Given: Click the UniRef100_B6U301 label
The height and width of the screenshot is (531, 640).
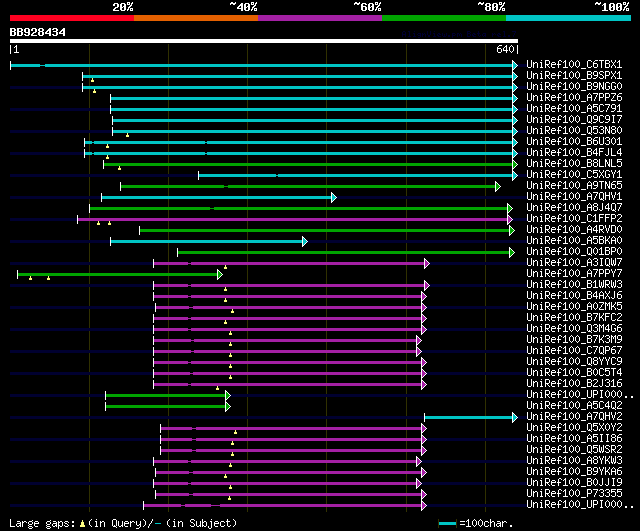Looking at the screenshot, I should point(574,142).
